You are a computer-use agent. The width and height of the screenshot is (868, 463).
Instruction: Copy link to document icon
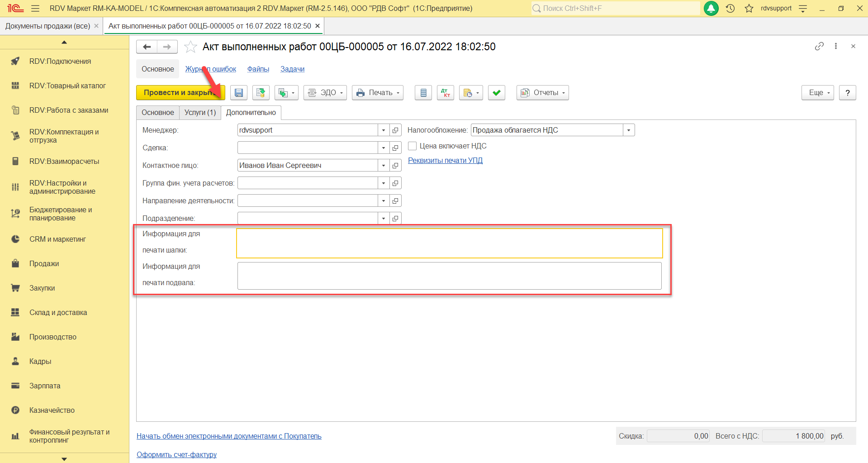coord(819,46)
